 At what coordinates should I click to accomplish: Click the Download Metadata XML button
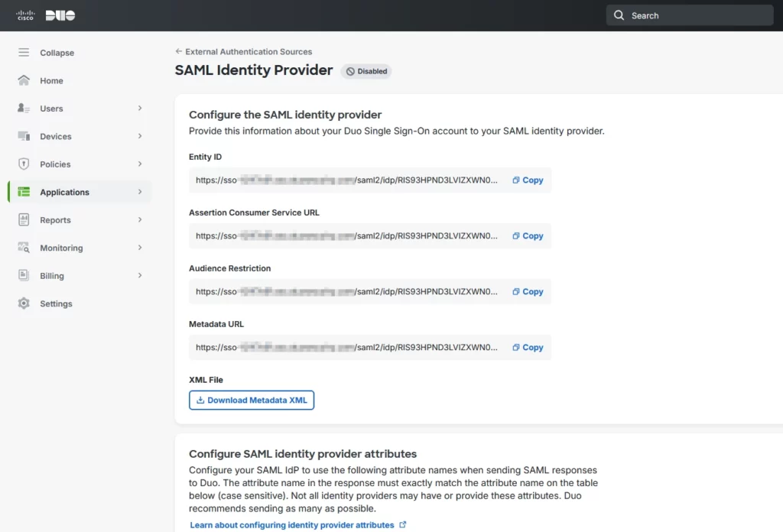(251, 401)
